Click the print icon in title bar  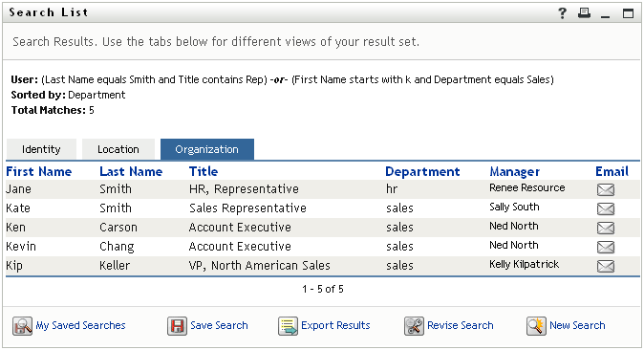tap(584, 13)
